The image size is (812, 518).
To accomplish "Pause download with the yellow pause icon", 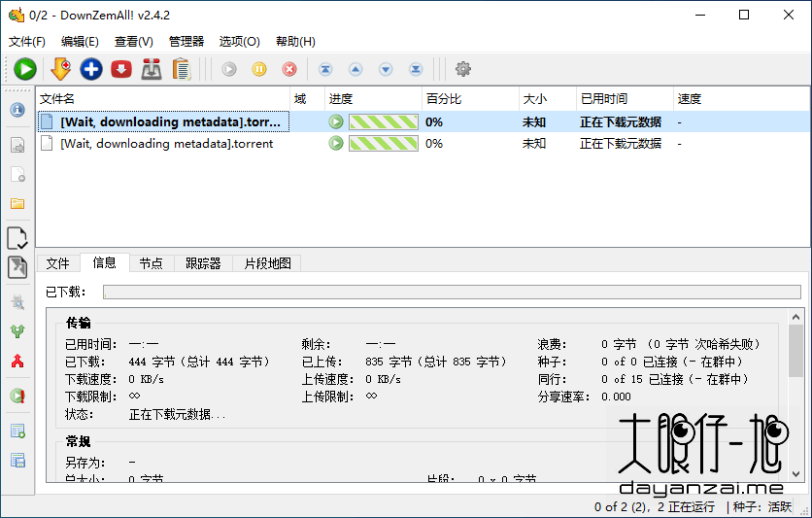I will click(259, 69).
